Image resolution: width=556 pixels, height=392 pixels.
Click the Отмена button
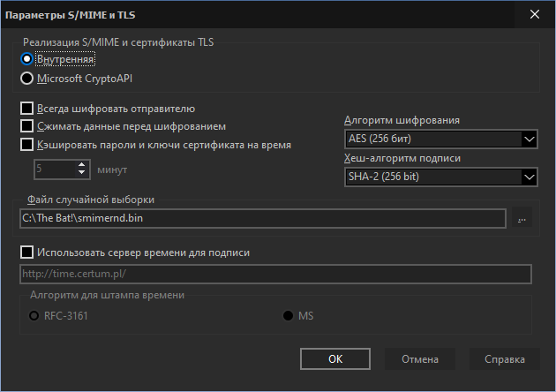420,359
